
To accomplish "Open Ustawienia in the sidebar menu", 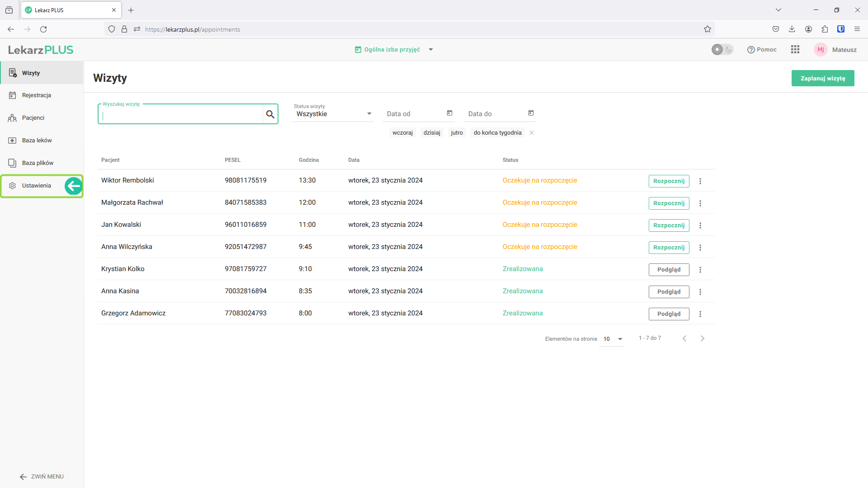I will point(36,186).
